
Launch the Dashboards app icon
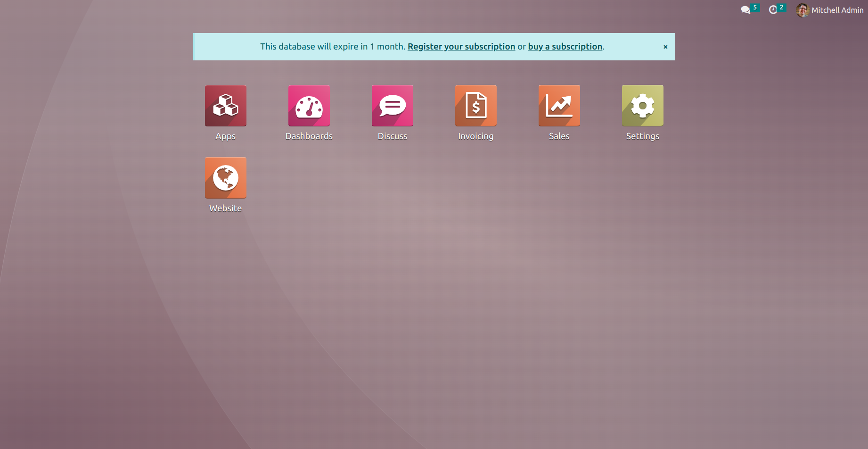click(x=309, y=106)
